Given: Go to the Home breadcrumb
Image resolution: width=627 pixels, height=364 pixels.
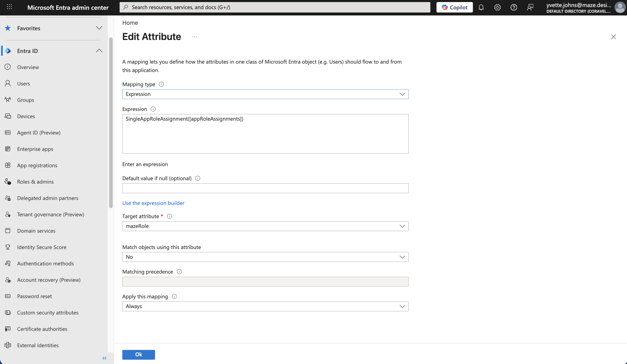Looking at the screenshot, I should pyautogui.click(x=130, y=23).
